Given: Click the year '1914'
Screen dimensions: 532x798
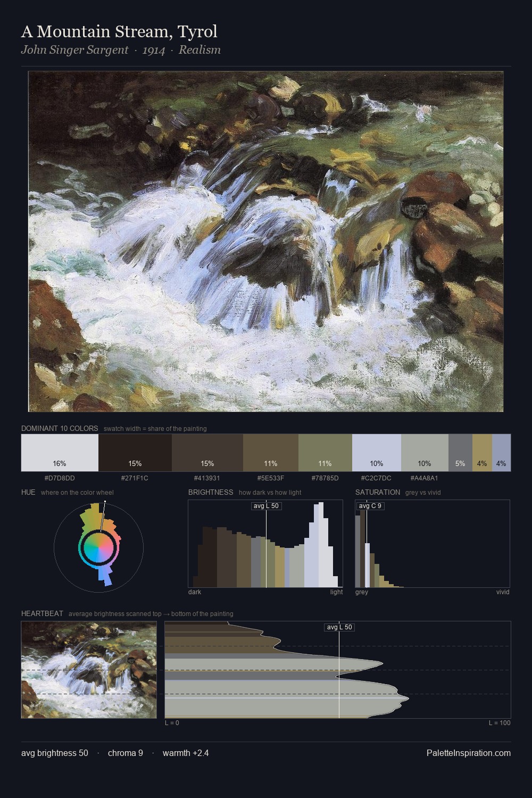Looking at the screenshot, I should click(x=154, y=50).
